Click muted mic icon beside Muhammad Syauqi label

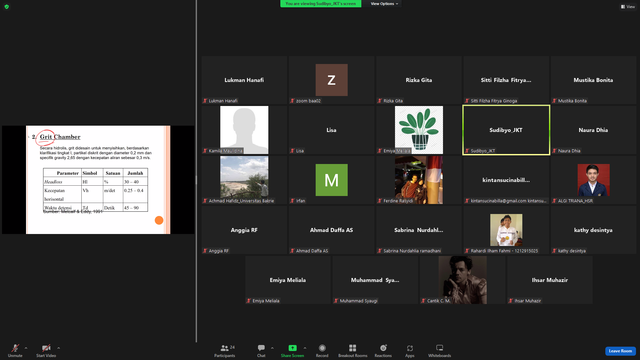(336, 301)
